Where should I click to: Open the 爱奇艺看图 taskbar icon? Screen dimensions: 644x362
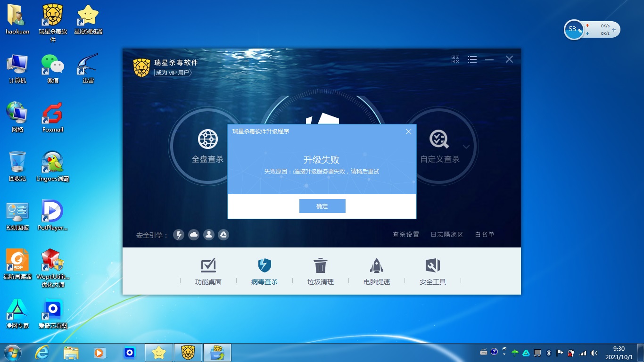130,353
